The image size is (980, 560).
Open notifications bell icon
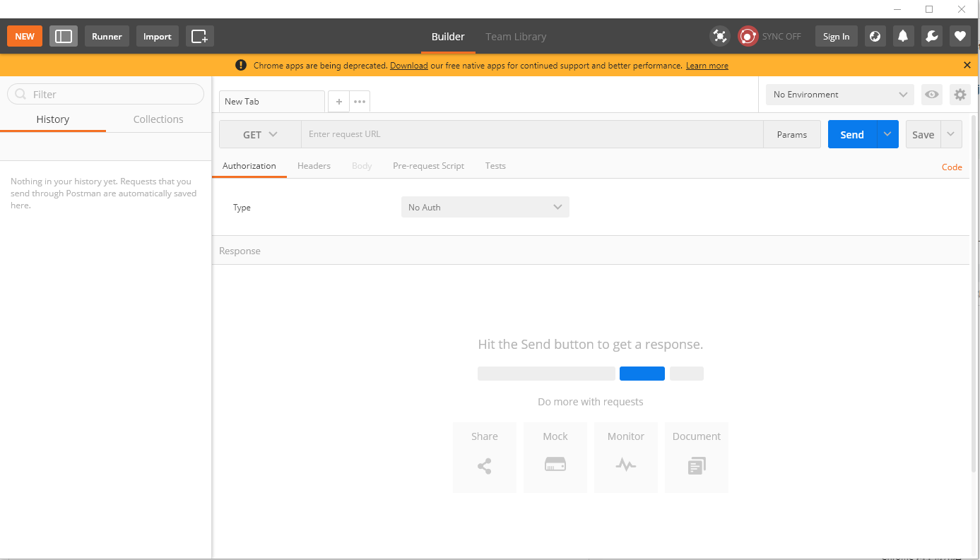coord(903,36)
